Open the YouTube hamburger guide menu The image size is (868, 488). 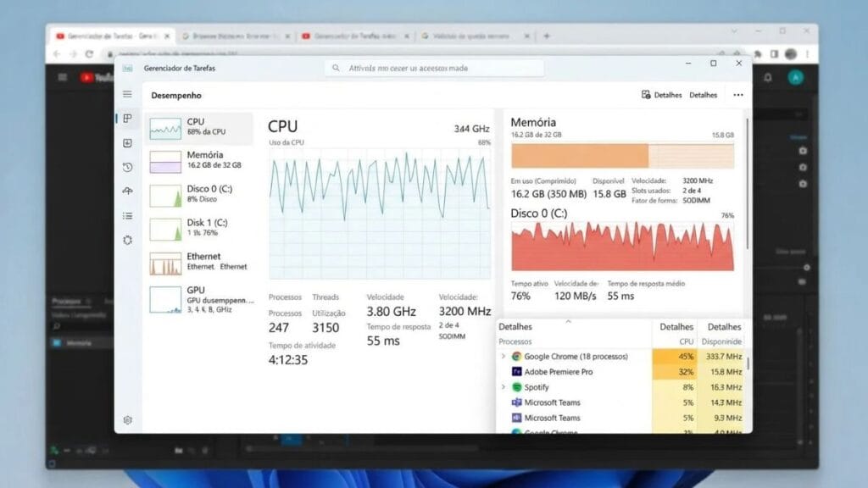pos(62,77)
